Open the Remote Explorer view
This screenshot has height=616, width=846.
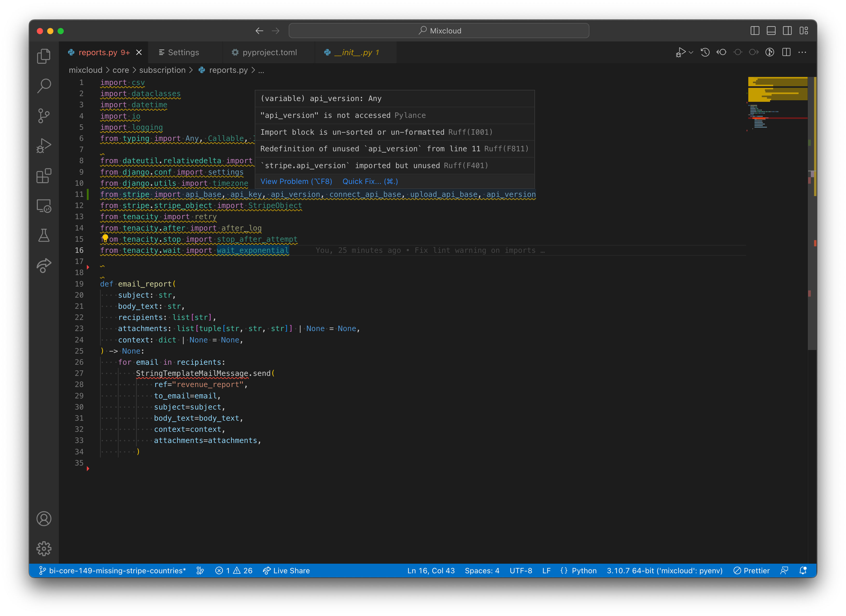tap(44, 206)
